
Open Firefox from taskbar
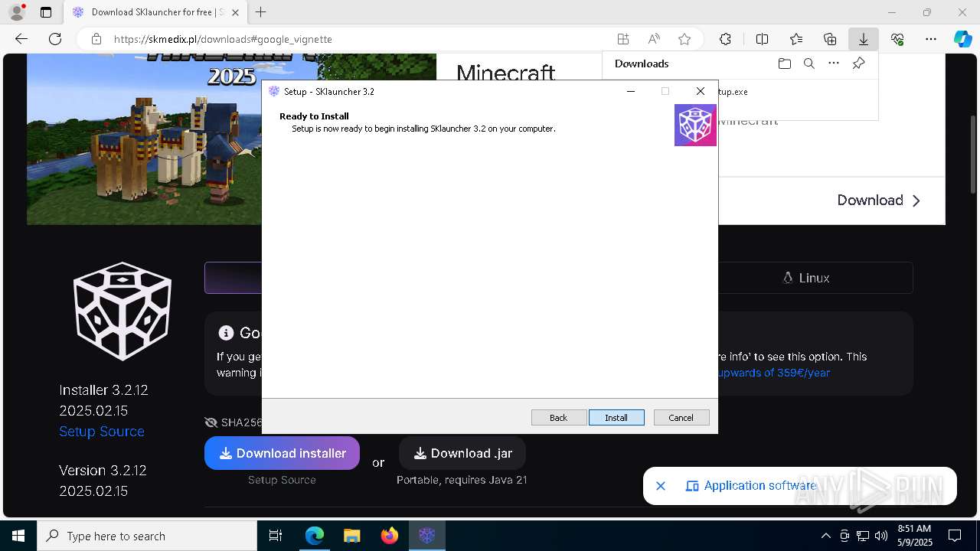(x=390, y=536)
